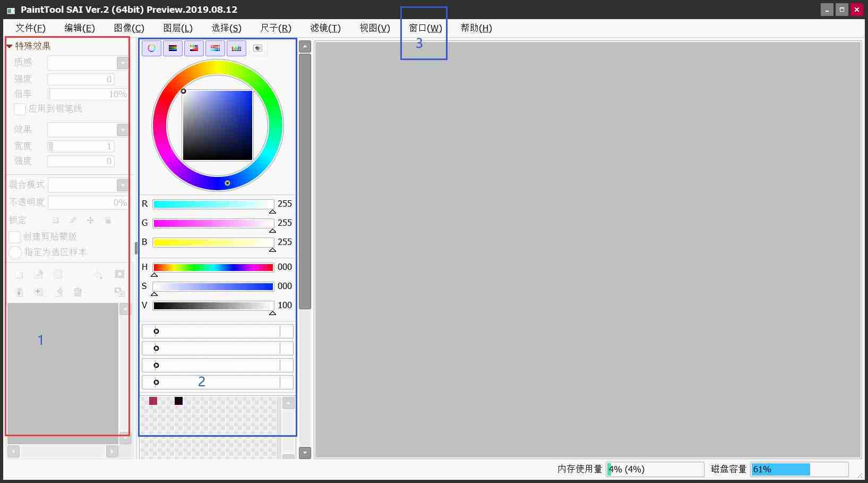
Task: Click the color panel scroll-down arrow
Action: [x=305, y=453]
